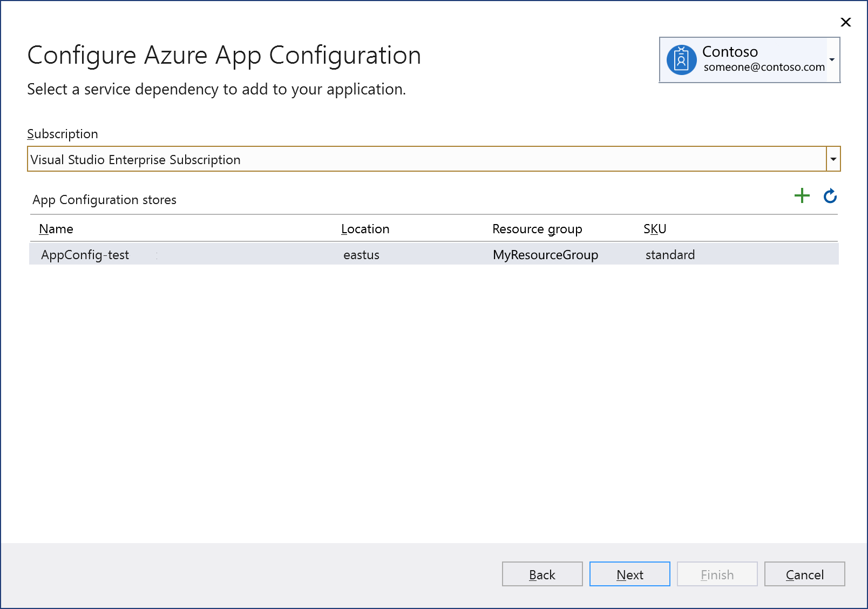The image size is (868, 609).
Task: Refresh the App Configuration stores list
Action: [830, 195]
